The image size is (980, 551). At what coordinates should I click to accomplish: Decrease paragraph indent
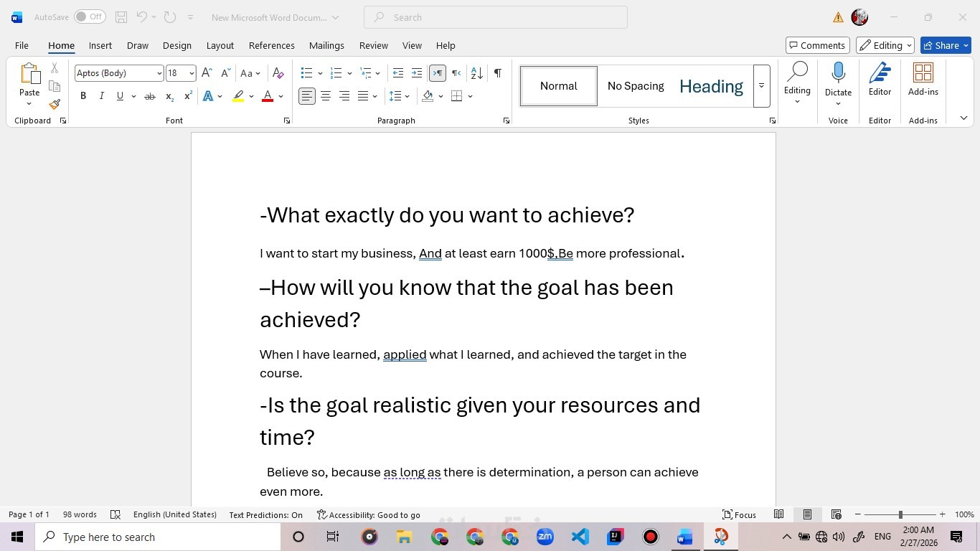(x=398, y=73)
